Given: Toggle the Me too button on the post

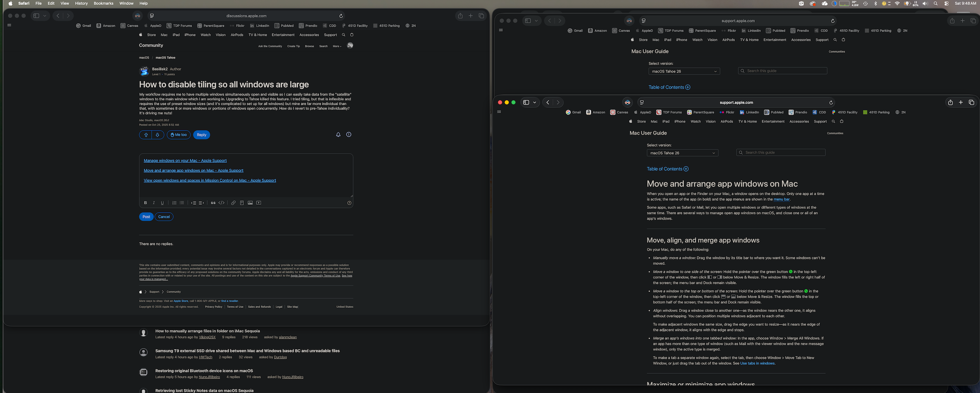Looking at the screenshot, I should [178, 135].
